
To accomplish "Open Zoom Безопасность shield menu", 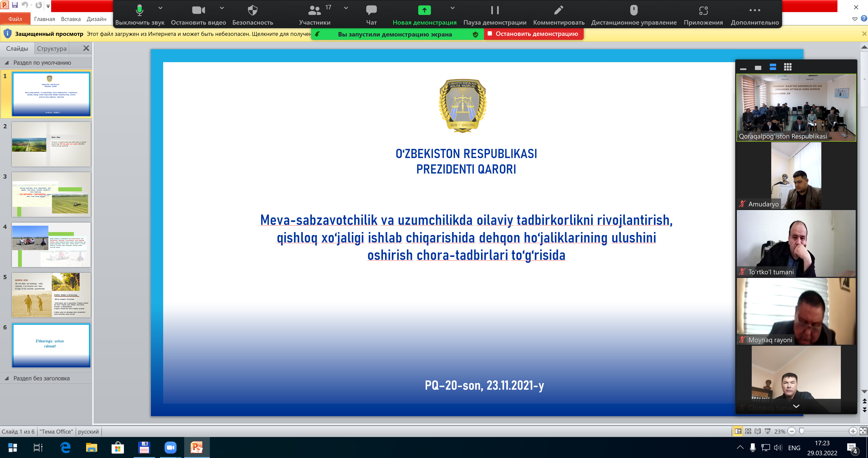I will coord(253,15).
